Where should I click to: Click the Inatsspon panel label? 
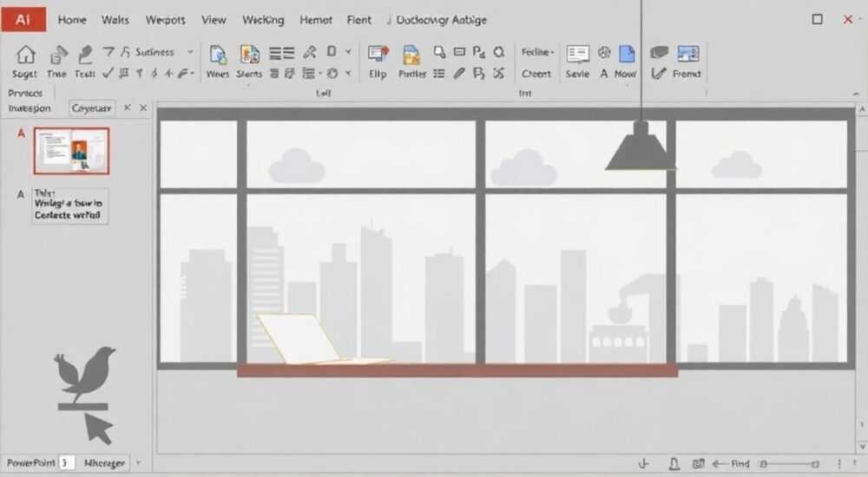(x=30, y=108)
